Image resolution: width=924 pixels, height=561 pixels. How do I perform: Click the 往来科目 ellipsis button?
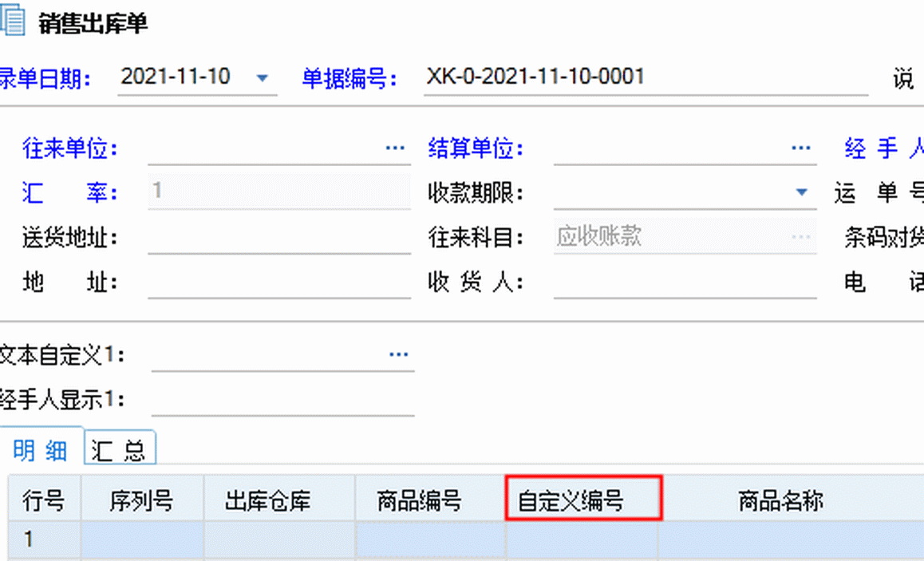pyautogui.click(x=801, y=237)
